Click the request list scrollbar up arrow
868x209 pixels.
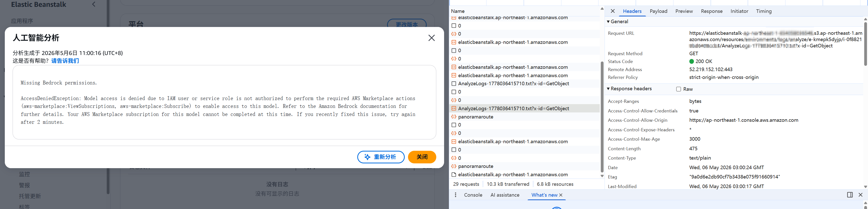(602, 9)
